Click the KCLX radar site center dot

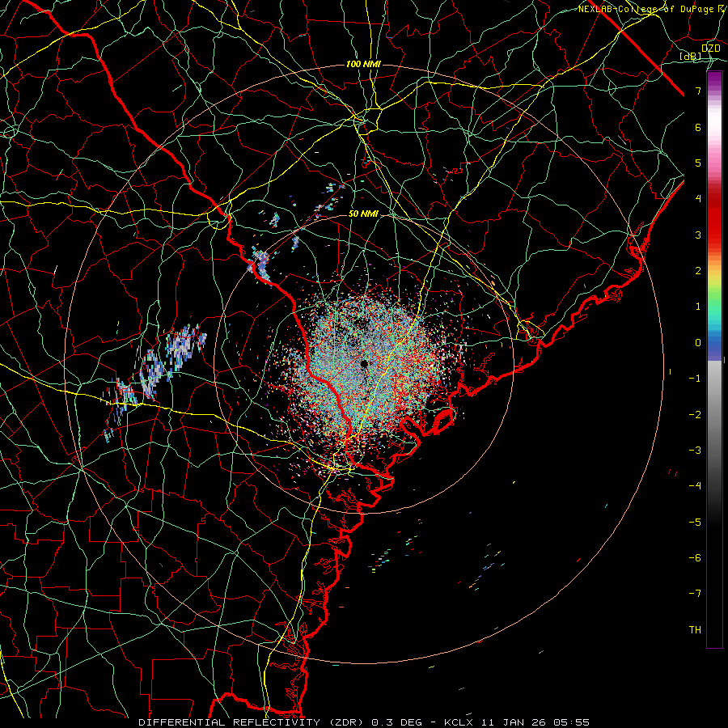click(x=364, y=363)
